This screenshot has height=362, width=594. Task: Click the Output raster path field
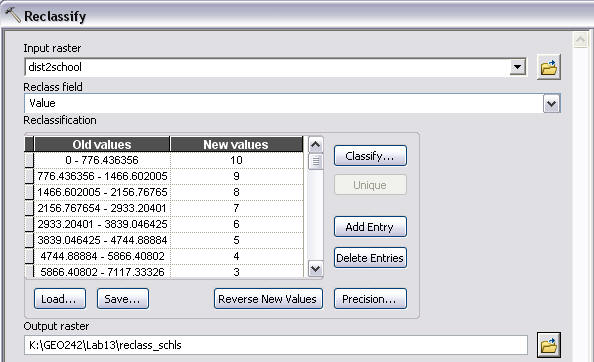point(276,345)
